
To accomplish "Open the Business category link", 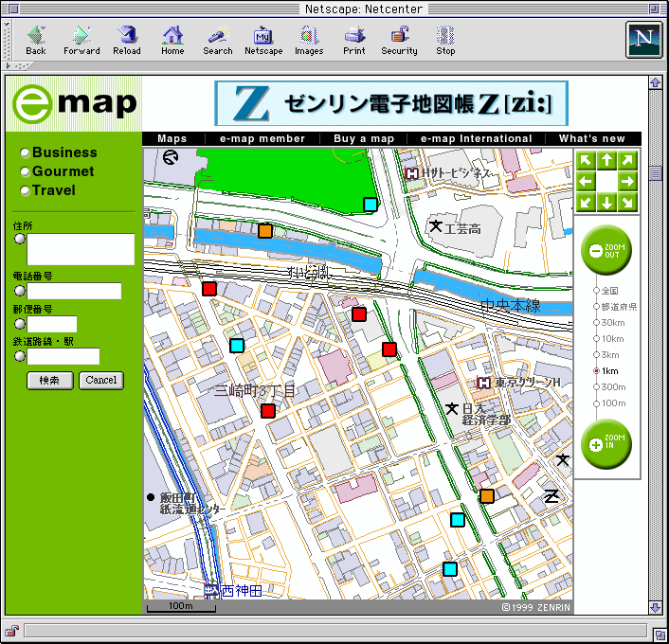I will point(64,152).
